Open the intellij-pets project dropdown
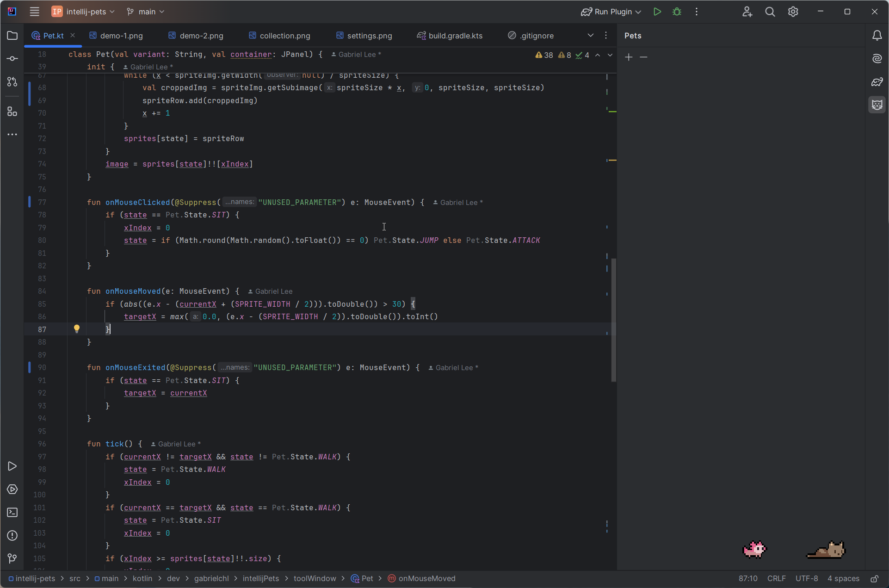The height and width of the screenshot is (588, 889). [84, 12]
